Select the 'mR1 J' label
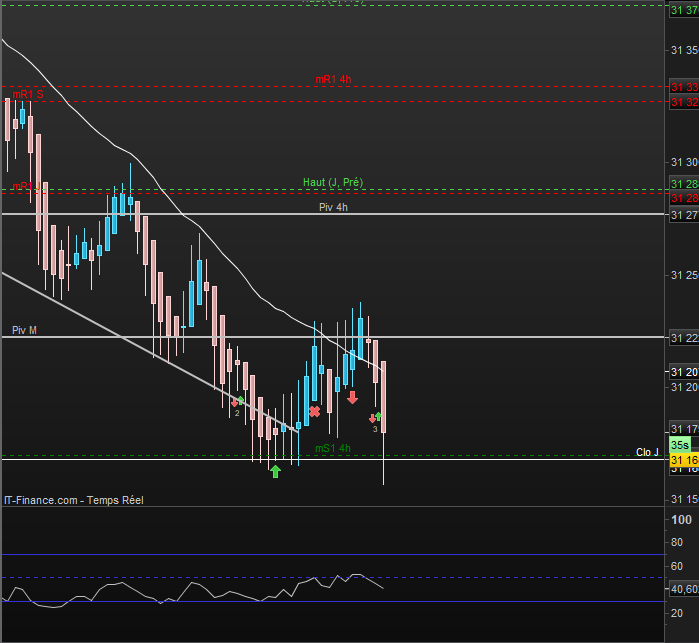 pos(27,185)
